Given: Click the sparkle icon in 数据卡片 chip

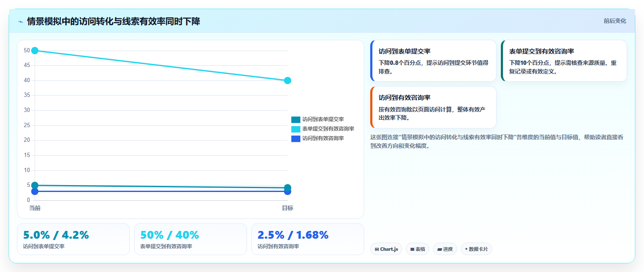Looking at the screenshot, I should (x=466, y=249).
